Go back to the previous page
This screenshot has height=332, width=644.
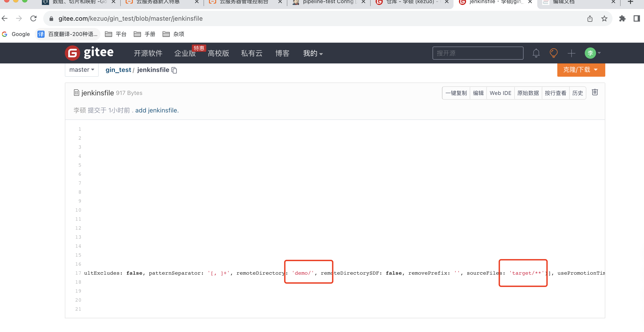[5, 18]
